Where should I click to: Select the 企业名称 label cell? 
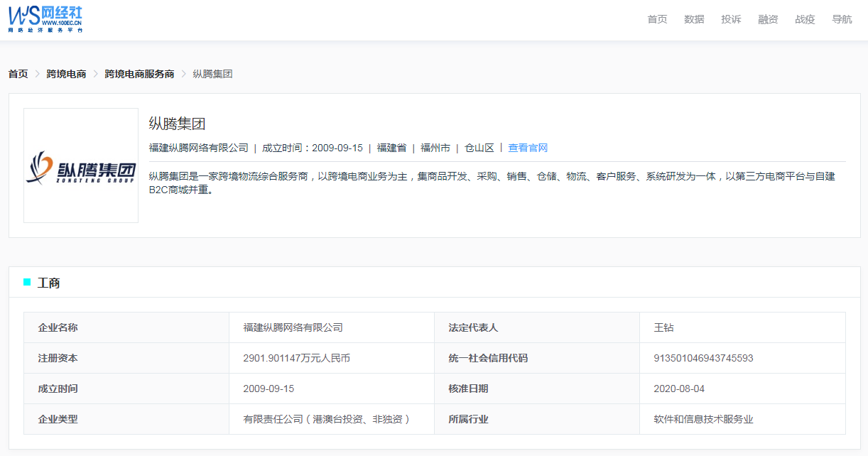point(126,327)
